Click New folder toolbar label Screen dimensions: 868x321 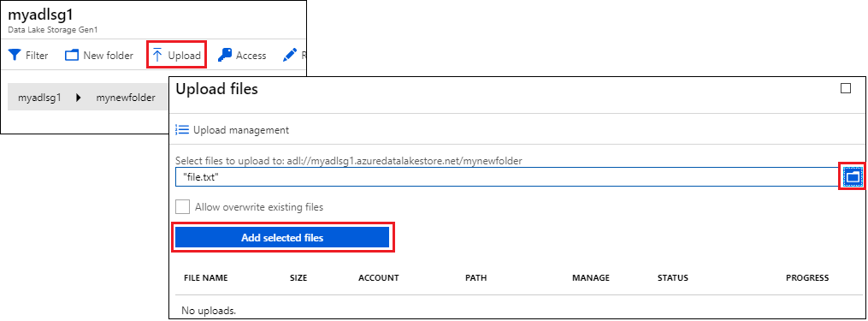click(x=109, y=56)
